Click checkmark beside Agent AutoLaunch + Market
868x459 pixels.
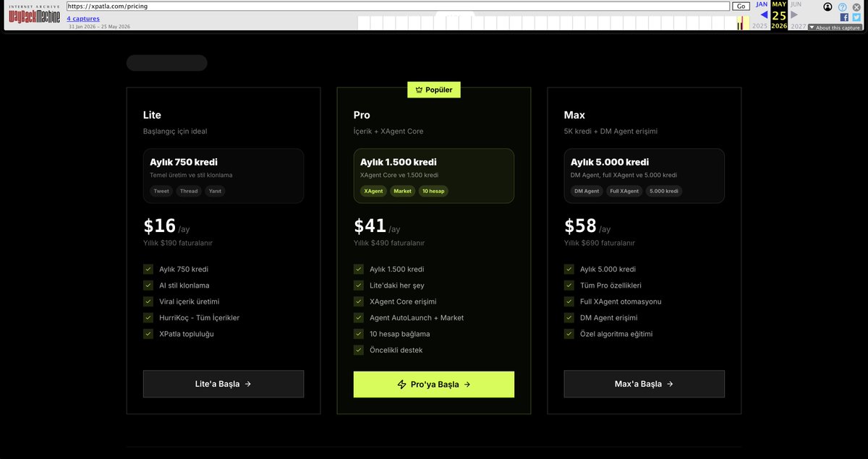pos(359,317)
